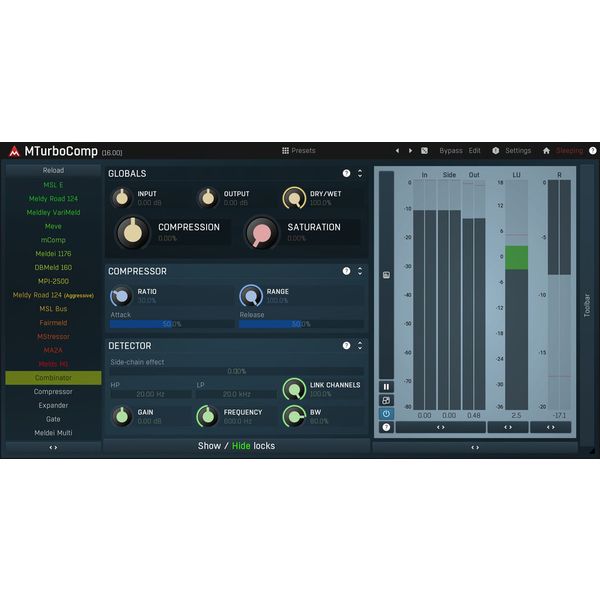Open the vertical Toolbar strip
Screen dimensions: 600x600
(587, 305)
